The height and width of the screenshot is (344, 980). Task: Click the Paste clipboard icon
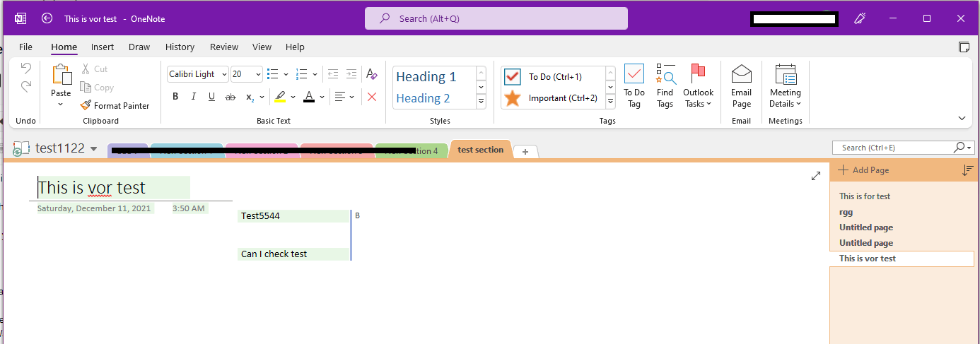[x=62, y=75]
